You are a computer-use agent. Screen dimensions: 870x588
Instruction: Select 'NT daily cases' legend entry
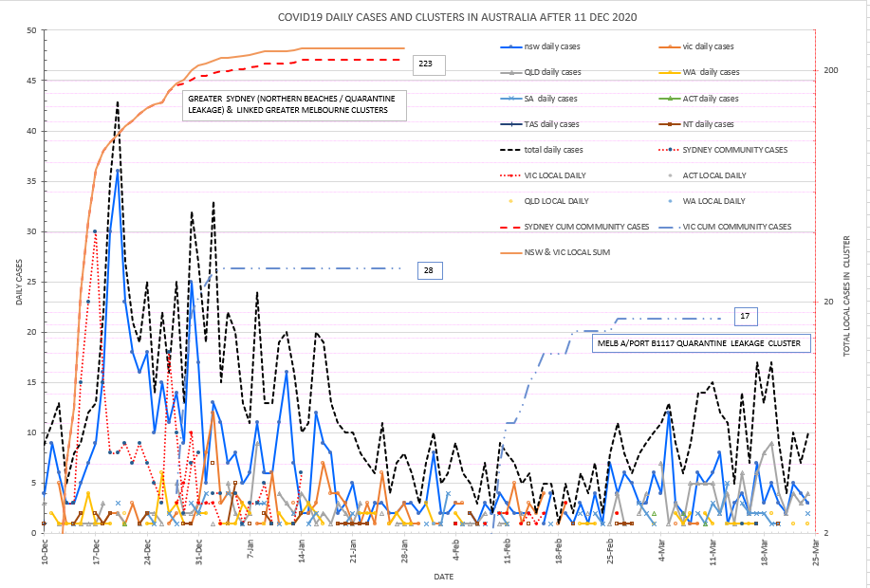696,124
